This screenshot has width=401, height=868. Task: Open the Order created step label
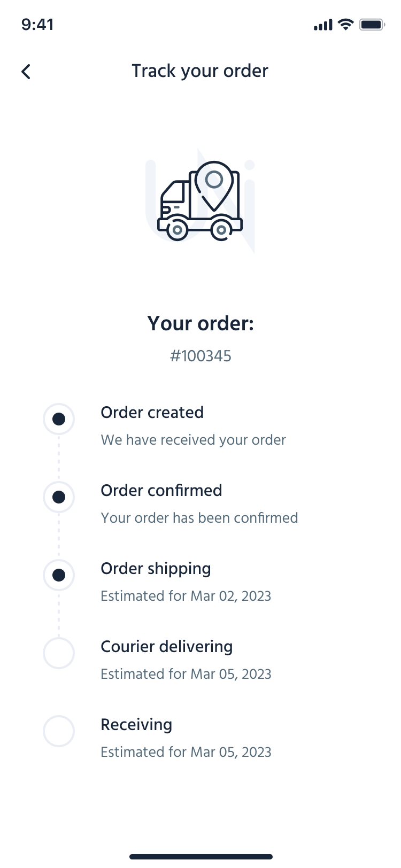click(152, 413)
